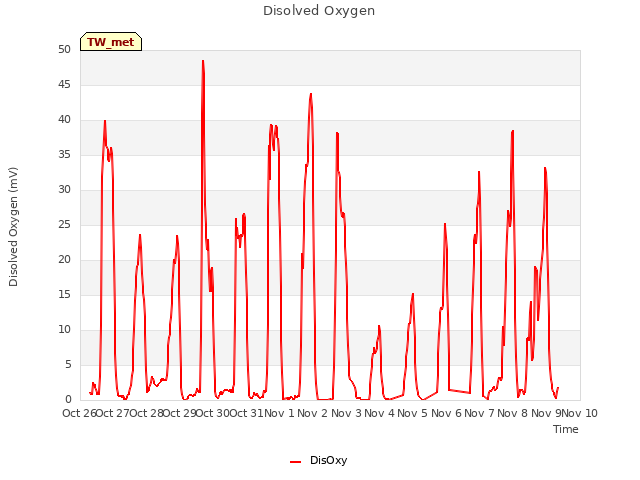640x480 pixels.
Task: Click the 'Nov 3' x-axis date
Action: tap(346, 413)
